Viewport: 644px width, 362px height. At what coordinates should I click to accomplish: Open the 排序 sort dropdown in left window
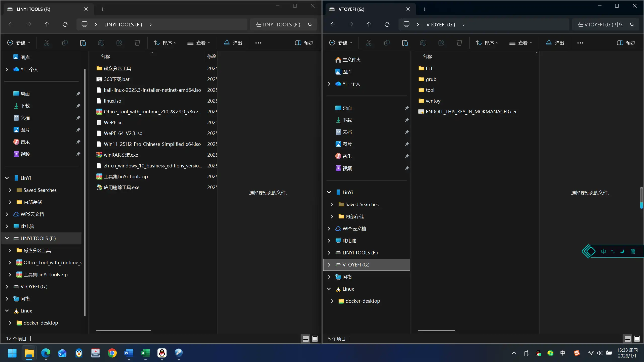coord(165,43)
